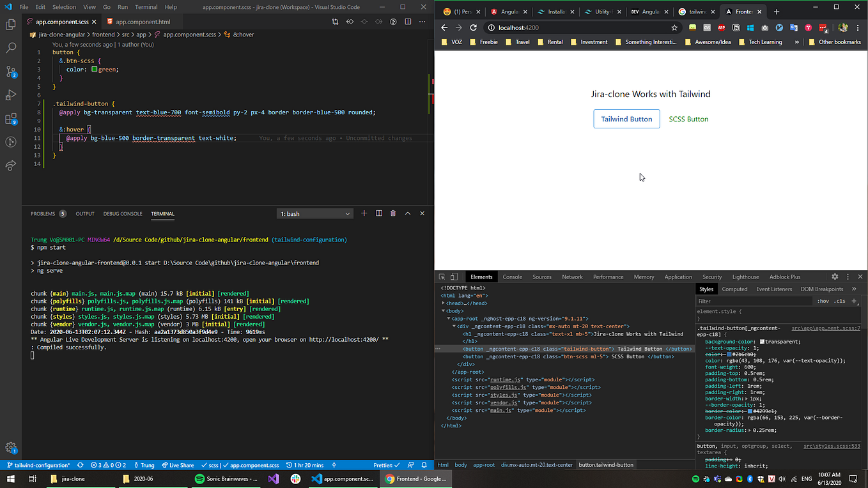Open DevTools settings with the gear icon

pyautogui.click(x=835, y=277)
